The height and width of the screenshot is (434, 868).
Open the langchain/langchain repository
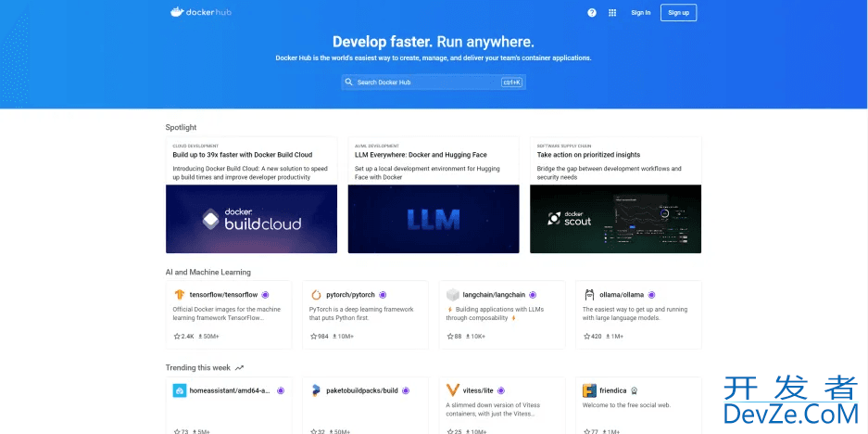tap(494, 295)
